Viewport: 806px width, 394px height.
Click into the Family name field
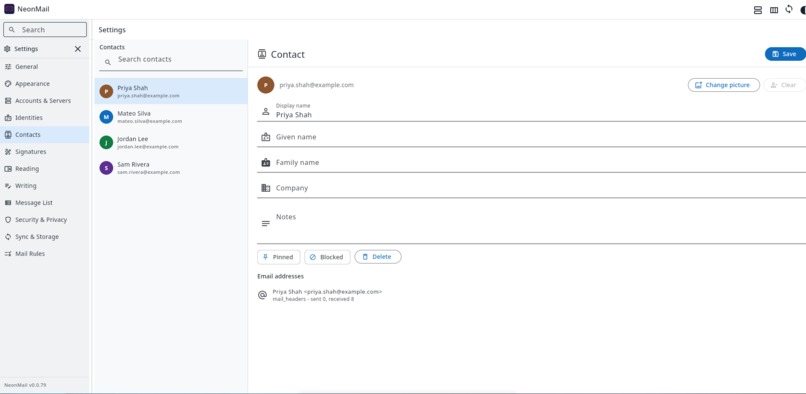(532, 163)
